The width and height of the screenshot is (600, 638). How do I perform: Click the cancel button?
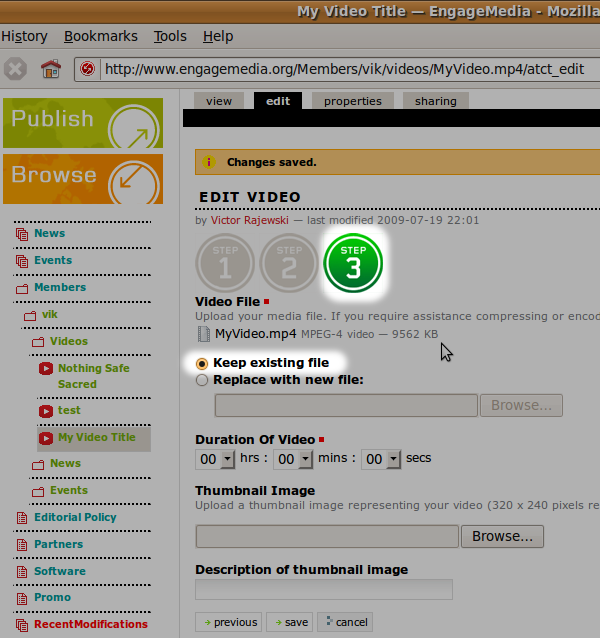(345, 622)
